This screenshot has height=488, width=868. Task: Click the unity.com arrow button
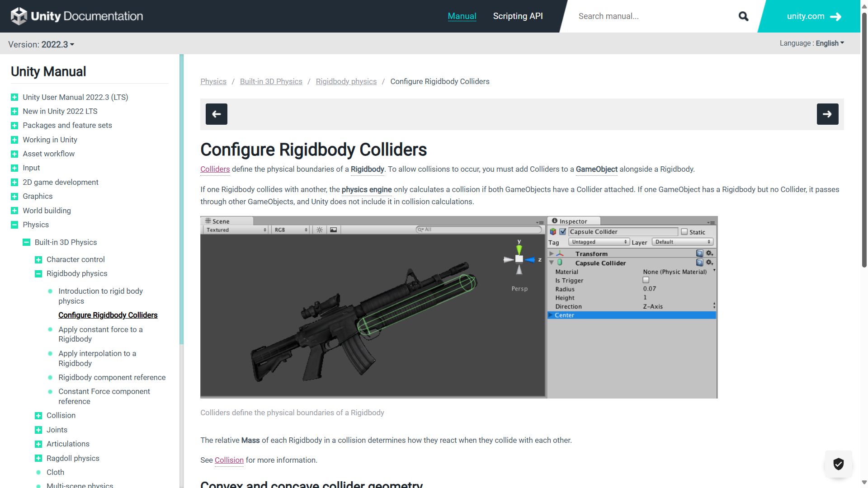(x=813, y=16)
